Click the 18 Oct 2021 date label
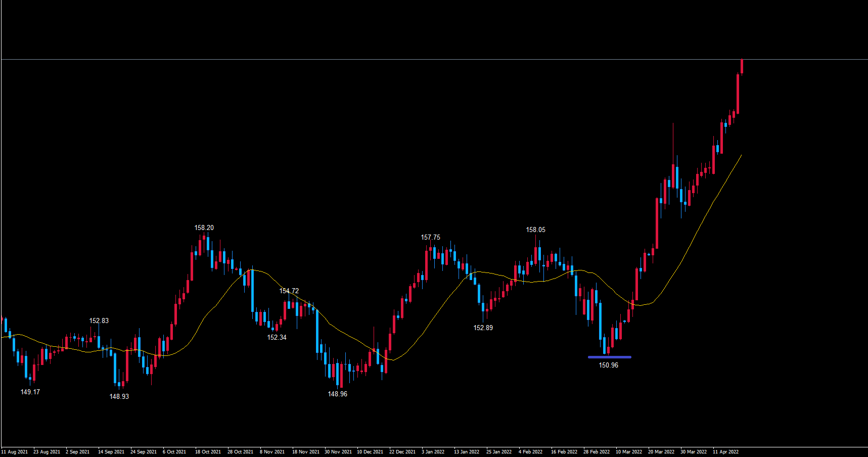Screen dimensions: 868x457 [208, 452]
